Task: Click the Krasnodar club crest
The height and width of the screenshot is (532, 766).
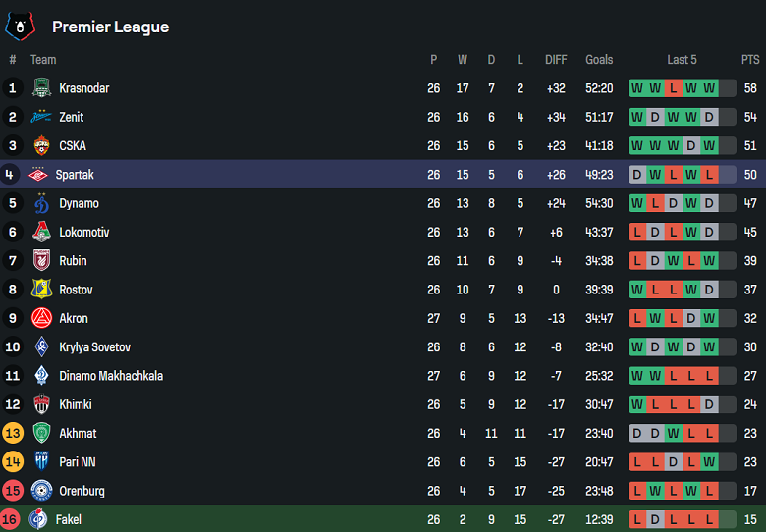Action: tap(41, 88)
